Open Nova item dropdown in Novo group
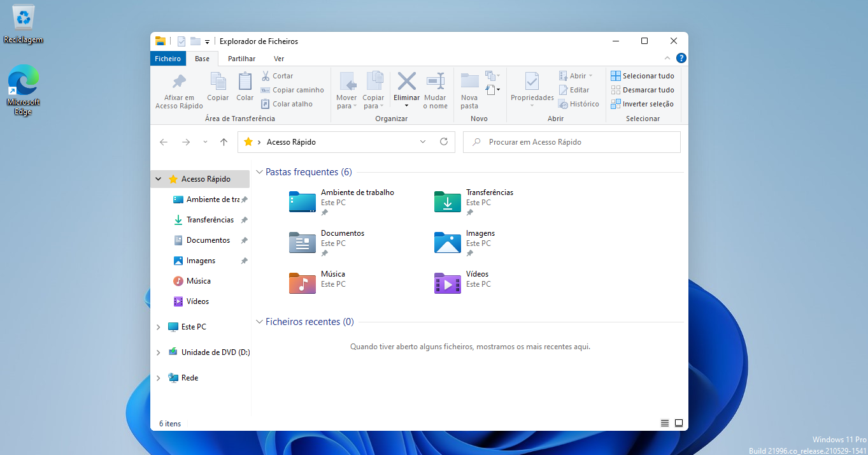 pyautogui.click(x=492, y=76)
